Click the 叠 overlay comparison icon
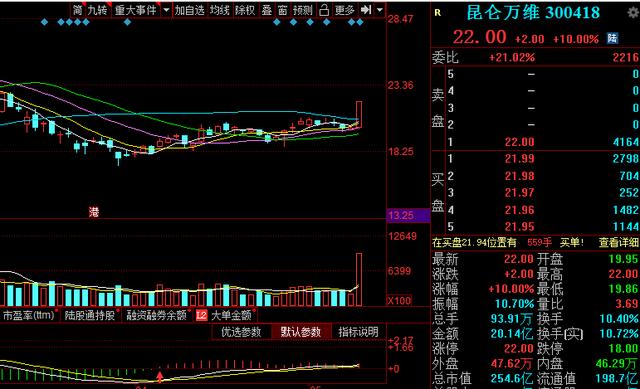The image size is (640, 389). [267, 10]
